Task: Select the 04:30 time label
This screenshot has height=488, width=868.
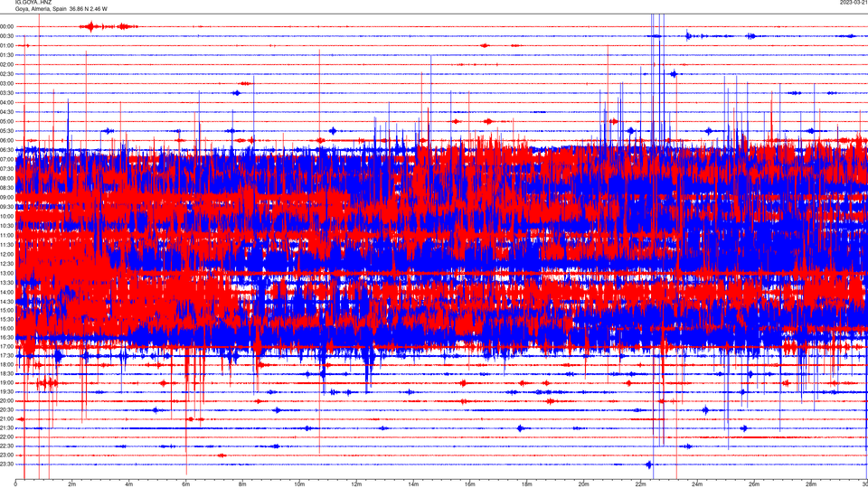Action: (x=7, y=112)
